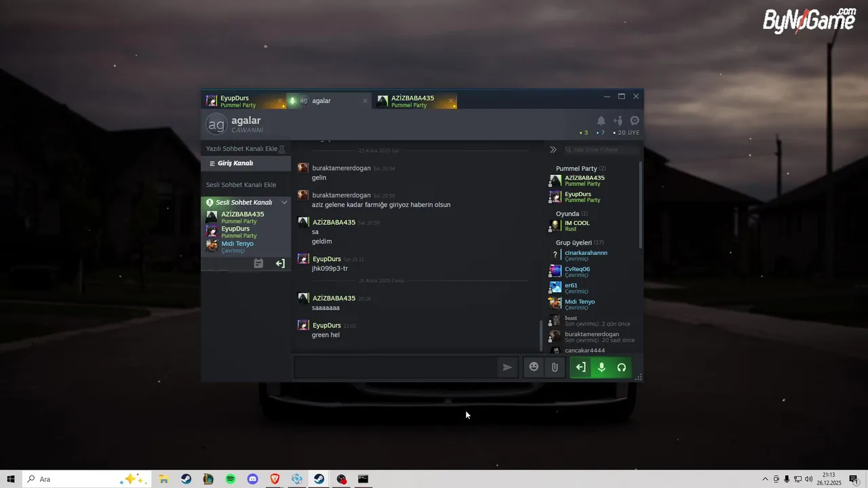Click IM COOL playing Rust in members
This screenshot has height=488, width=868.
(x=577, y=226)
